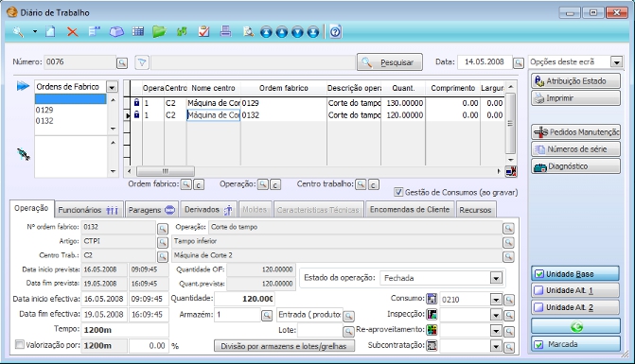Click the Subcontratação icon button
Viewport: 635px width, 364px height.
click(x=432, y=345)
